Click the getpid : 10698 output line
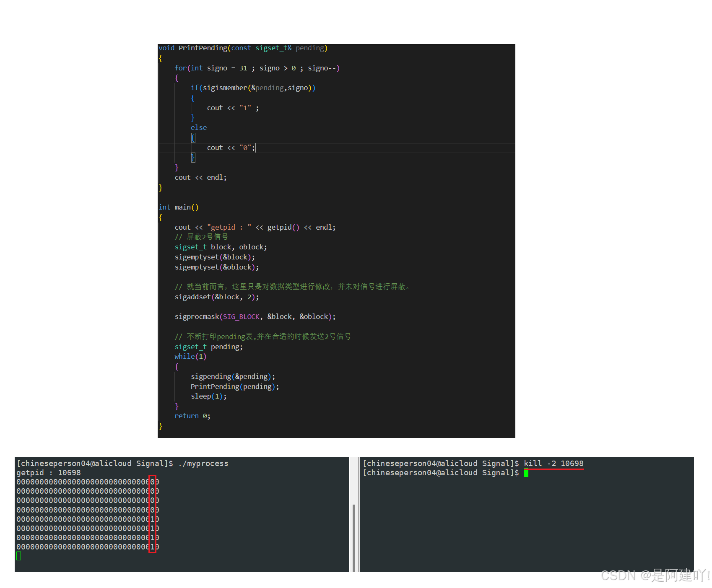 pyautogui.click(x=49, y=473)
